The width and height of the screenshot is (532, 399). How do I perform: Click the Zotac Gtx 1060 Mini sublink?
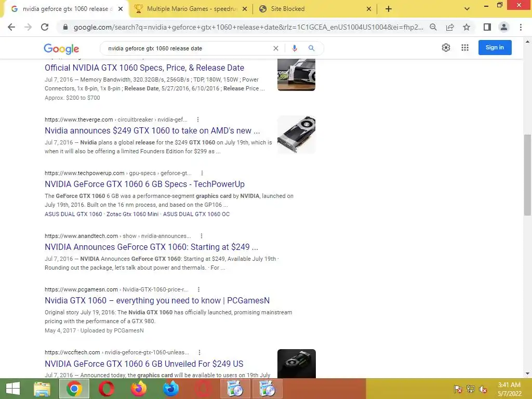coord(132,214)
